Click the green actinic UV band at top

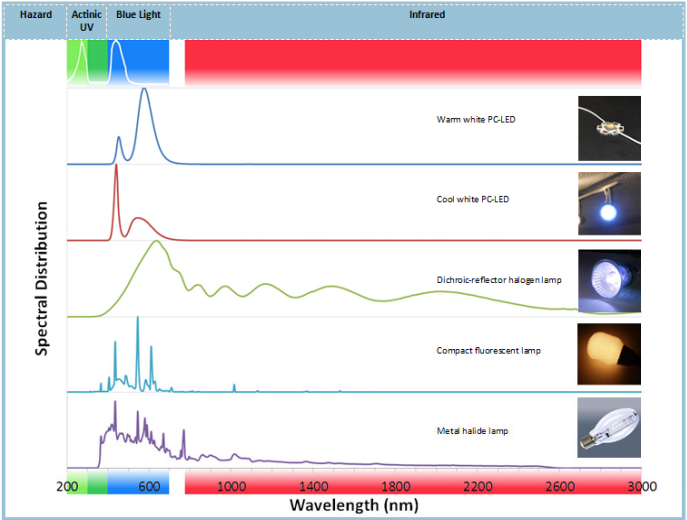pos(86,62)
